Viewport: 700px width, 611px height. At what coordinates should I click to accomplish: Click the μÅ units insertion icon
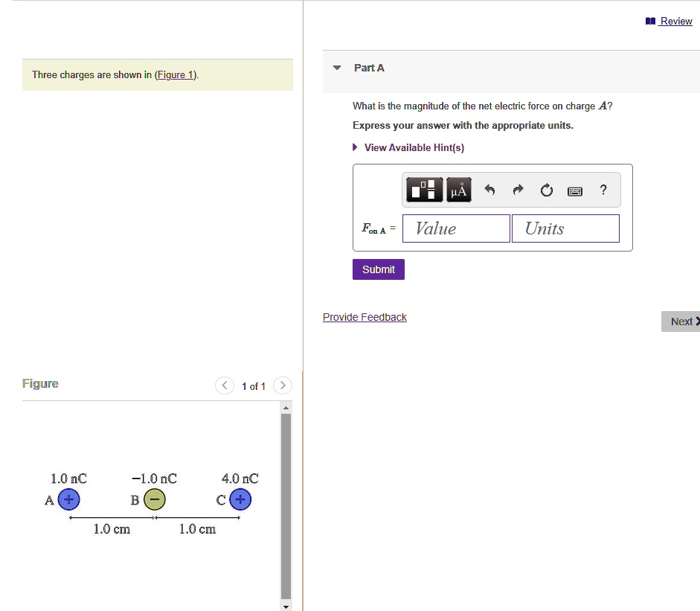point(458,190)
